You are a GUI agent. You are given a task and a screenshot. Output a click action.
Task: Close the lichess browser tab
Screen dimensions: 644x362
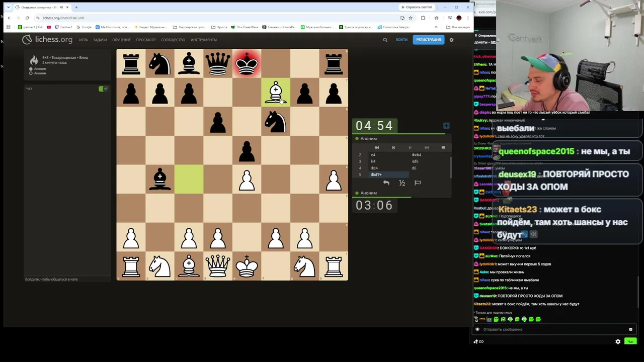click(67, 7)
